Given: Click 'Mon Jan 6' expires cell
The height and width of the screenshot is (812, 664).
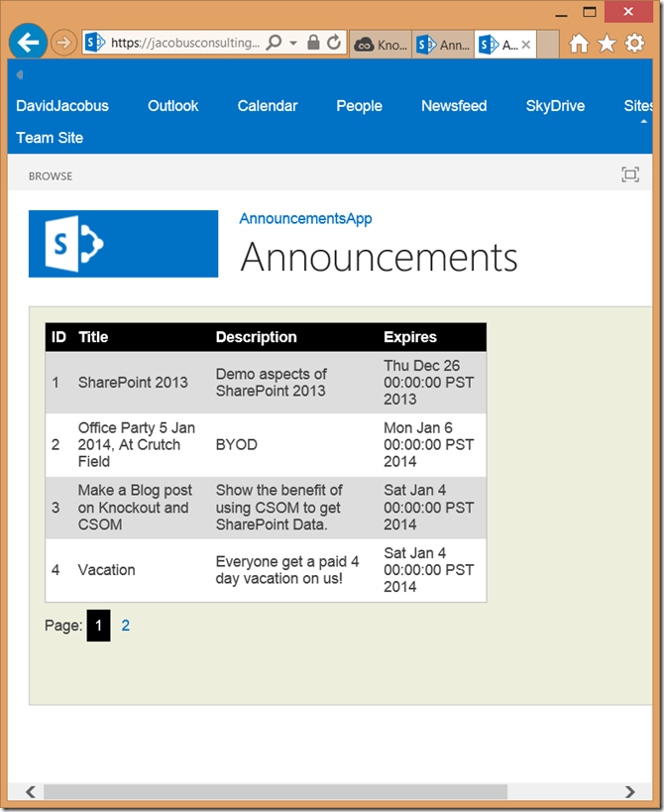Looking at the screenshot, I should pyautogui.click(x=428, y=444).
